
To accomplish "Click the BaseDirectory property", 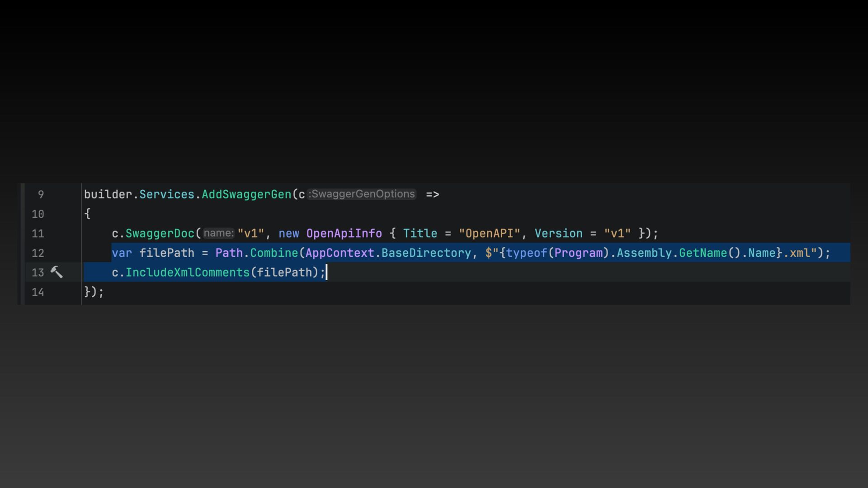I will [x=426, y=253].
